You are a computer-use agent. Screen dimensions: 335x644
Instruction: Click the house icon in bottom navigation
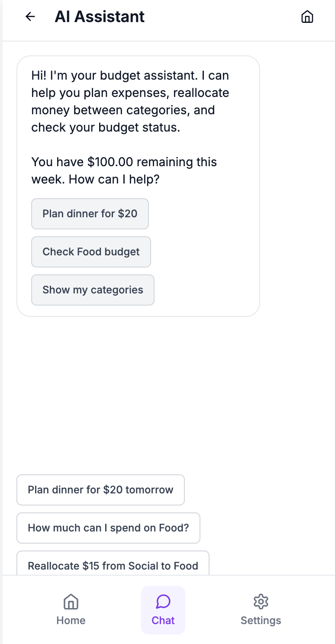click(71, 602)
